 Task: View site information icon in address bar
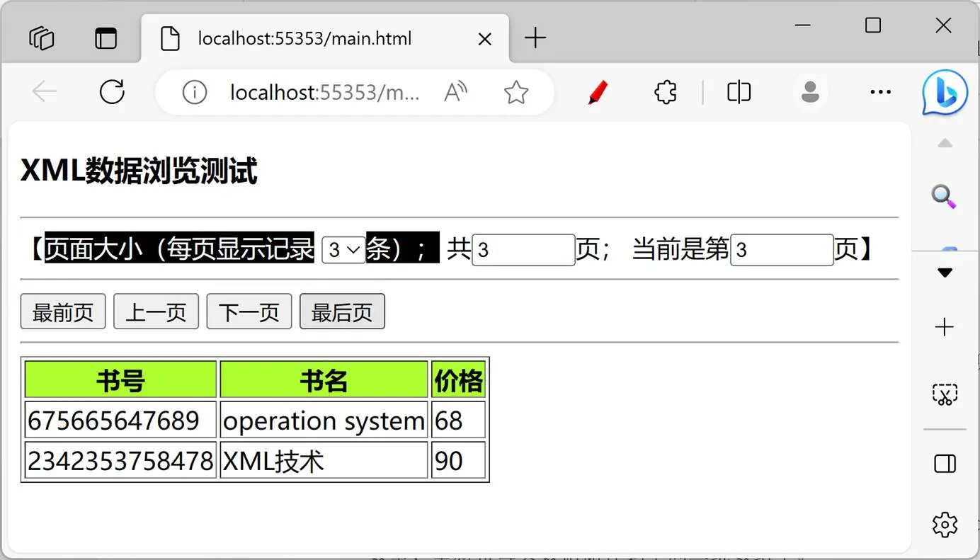tap(195, 92)
